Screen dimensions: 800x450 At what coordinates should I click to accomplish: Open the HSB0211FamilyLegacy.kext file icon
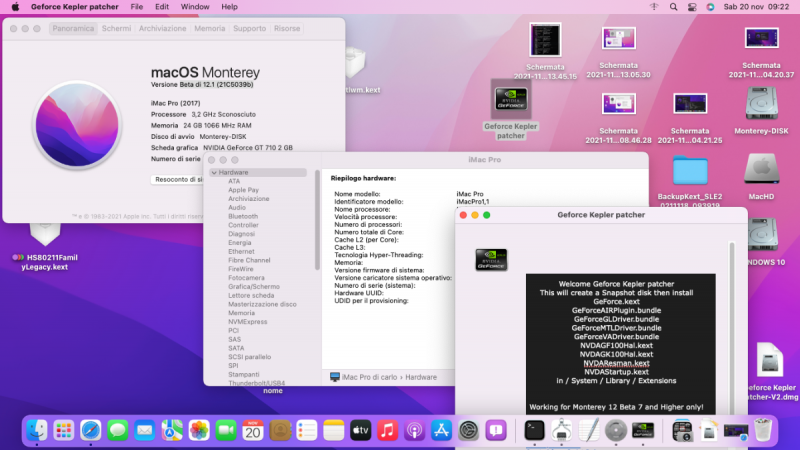click(45, 235)
